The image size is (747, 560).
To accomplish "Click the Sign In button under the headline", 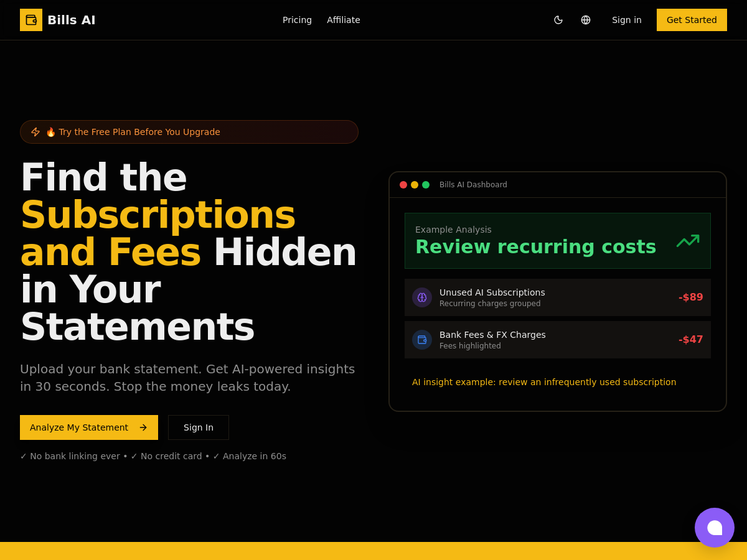I will click(x=199, y=427).
